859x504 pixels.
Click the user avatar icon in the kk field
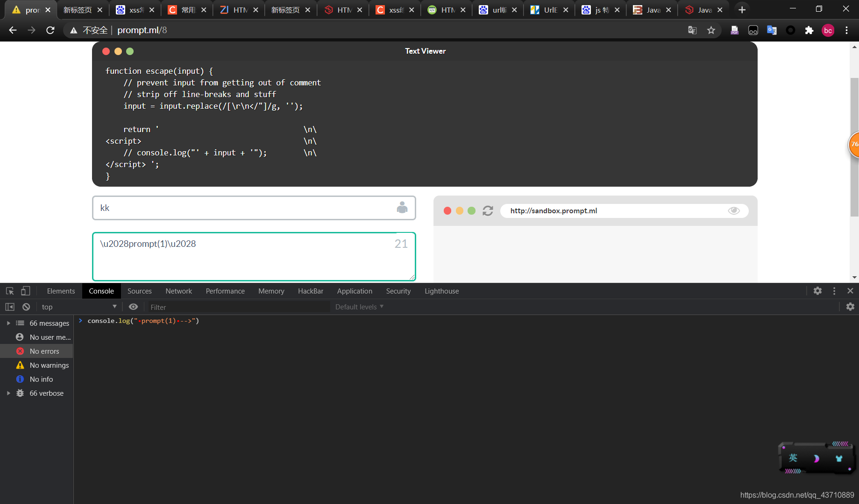point(402,208)
